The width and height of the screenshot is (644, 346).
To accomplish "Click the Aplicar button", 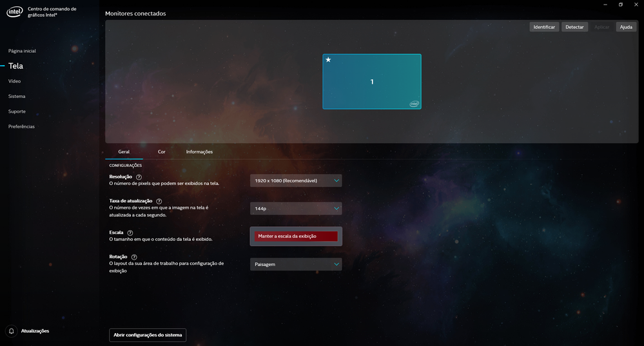I will (601, 27).
